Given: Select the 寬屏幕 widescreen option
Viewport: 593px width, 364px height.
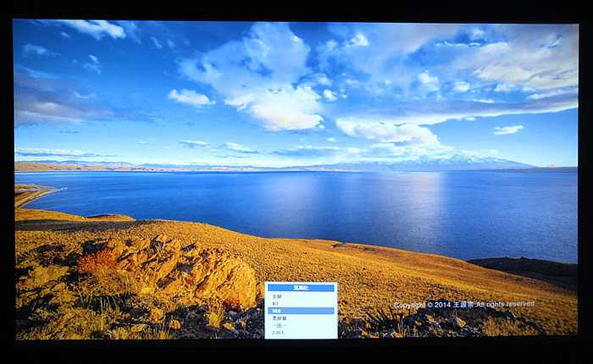Looking at the screenshot, I should [279, 318].
